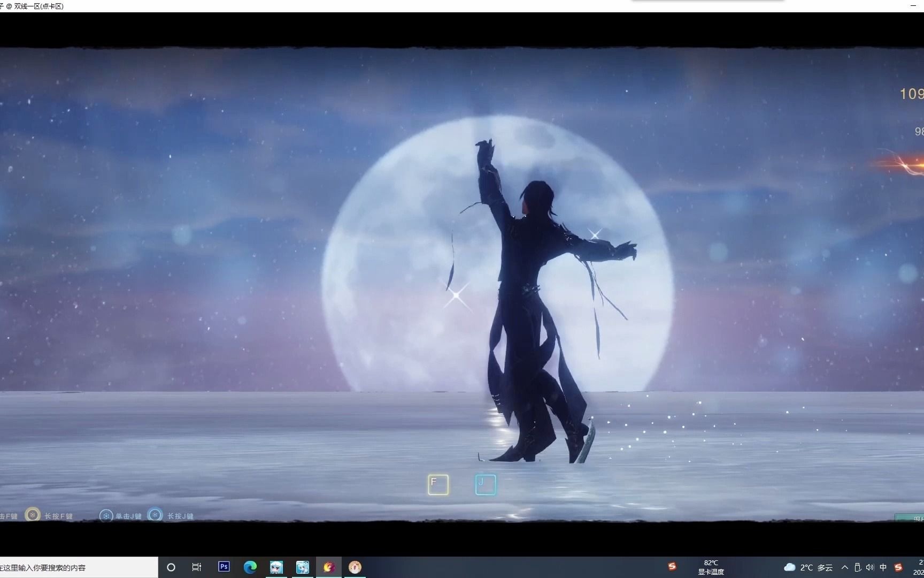Viewport: 924px width, 578px height.
Task: Minimize the game window
Action: click(913, 5)
